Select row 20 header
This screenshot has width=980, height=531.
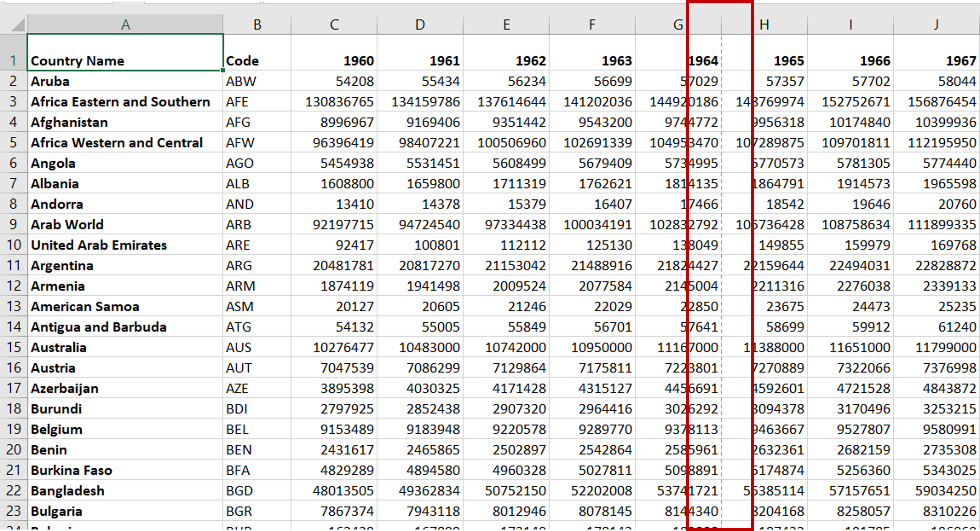pyautogui.click(x=13, y=450)
